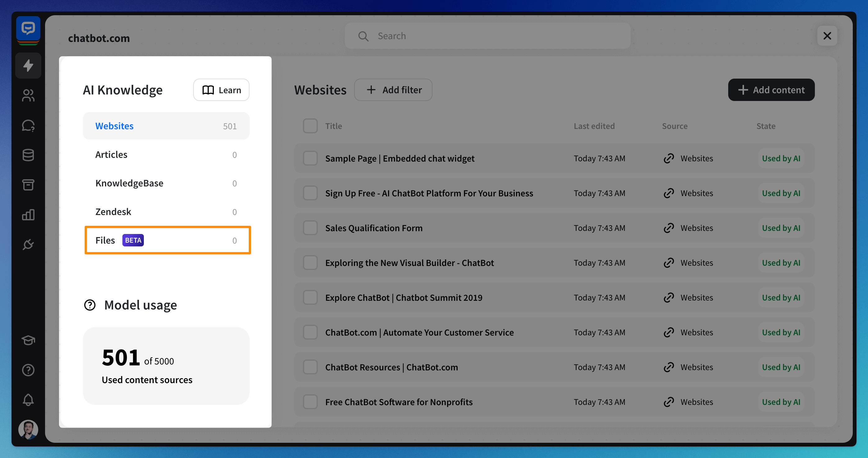Open the ChatBot logo home icon
Screen dimensions: 868x458
tap(28, 29)
